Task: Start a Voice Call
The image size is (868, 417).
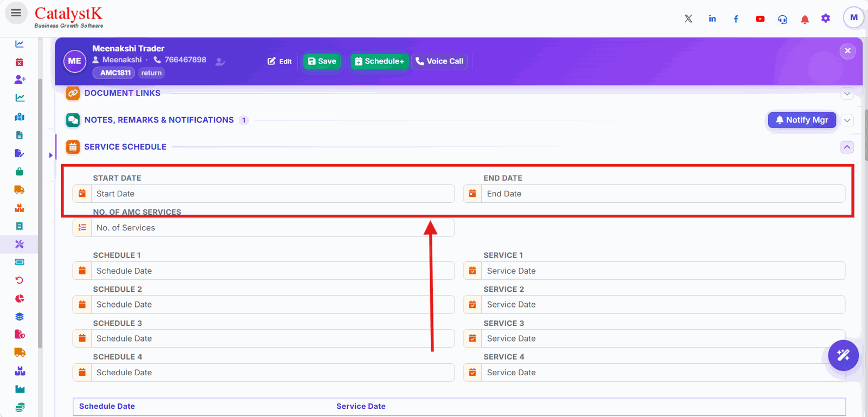Action: coord(439,61)
